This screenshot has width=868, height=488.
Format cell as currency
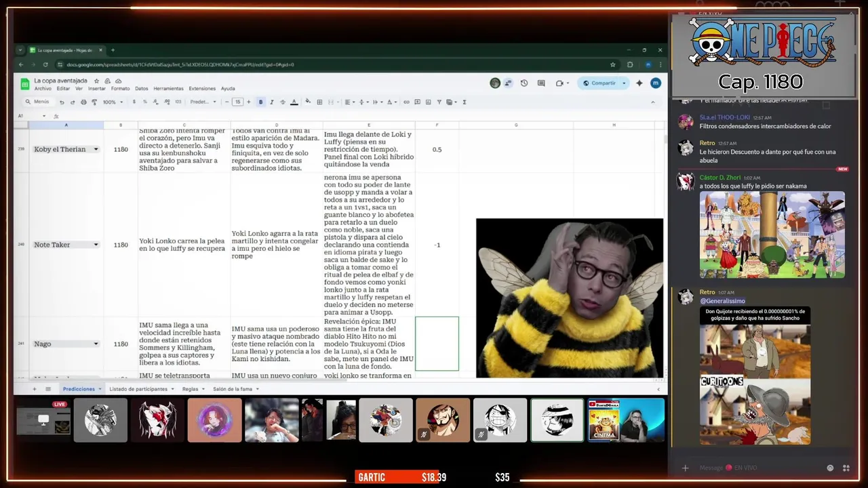[134, 102]
